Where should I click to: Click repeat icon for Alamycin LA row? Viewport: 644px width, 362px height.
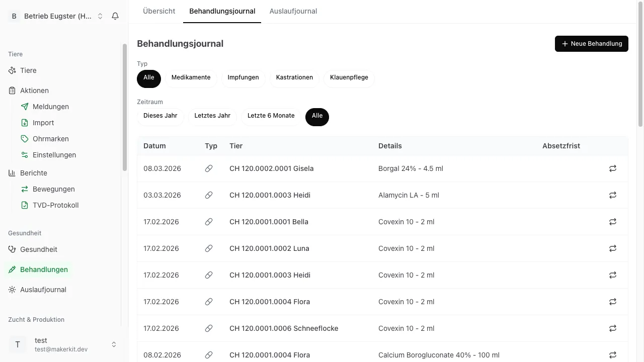click(612, 195)
